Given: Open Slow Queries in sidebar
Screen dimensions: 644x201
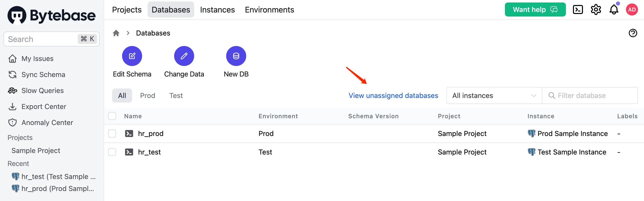Looking at the screenshot, I should 43,90.
